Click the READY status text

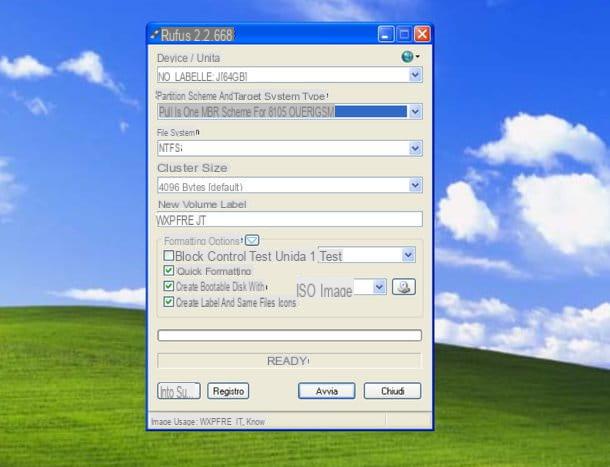coord(287,361)
